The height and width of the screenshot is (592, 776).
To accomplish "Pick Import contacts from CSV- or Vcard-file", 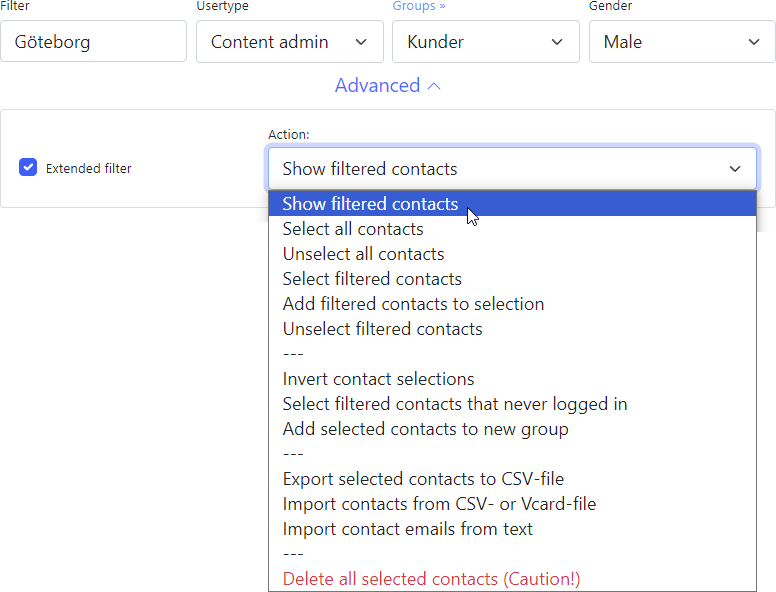I will pyautogui.click(x=512, y=504).
